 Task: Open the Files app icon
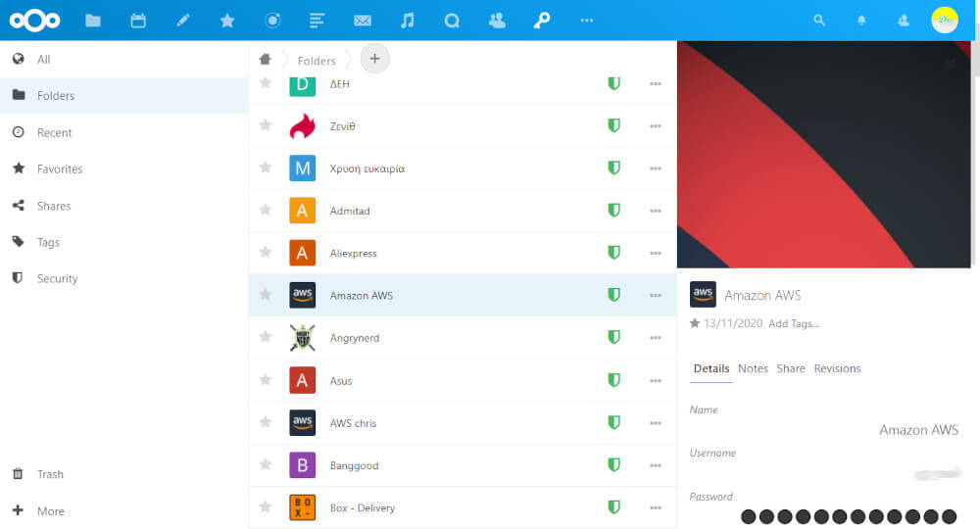pos(93,21)
